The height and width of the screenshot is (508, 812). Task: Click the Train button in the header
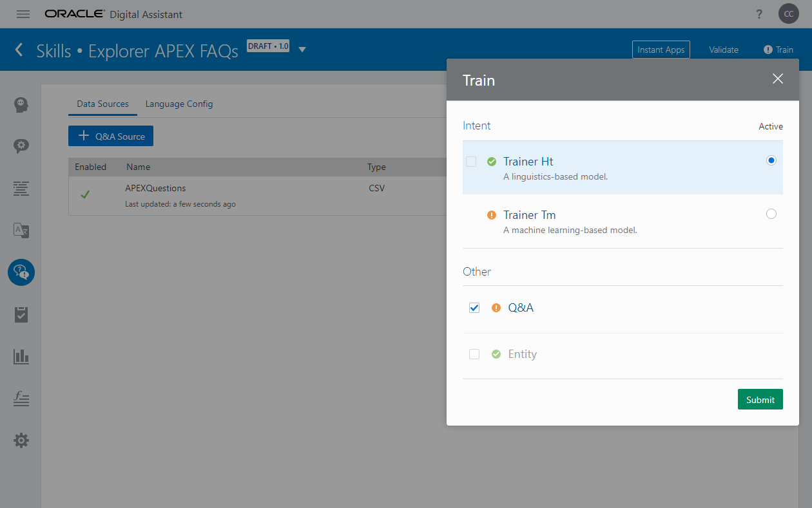point(778,50)
